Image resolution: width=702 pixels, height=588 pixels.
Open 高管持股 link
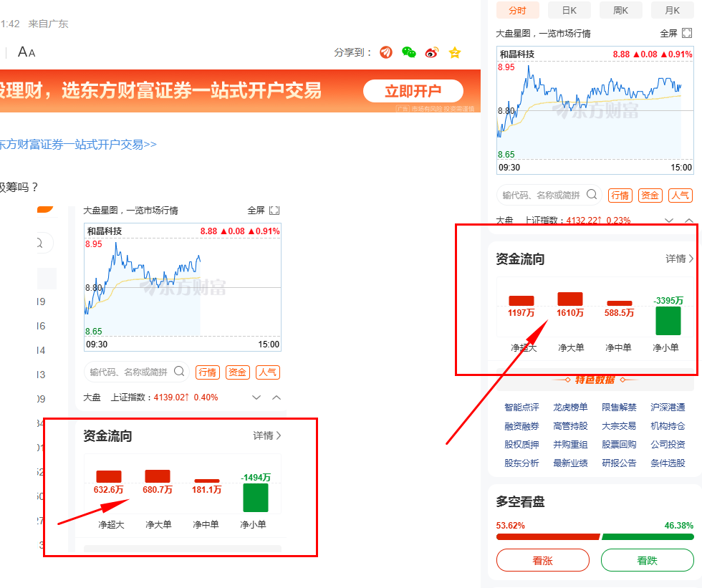click(x=570, y=426)
